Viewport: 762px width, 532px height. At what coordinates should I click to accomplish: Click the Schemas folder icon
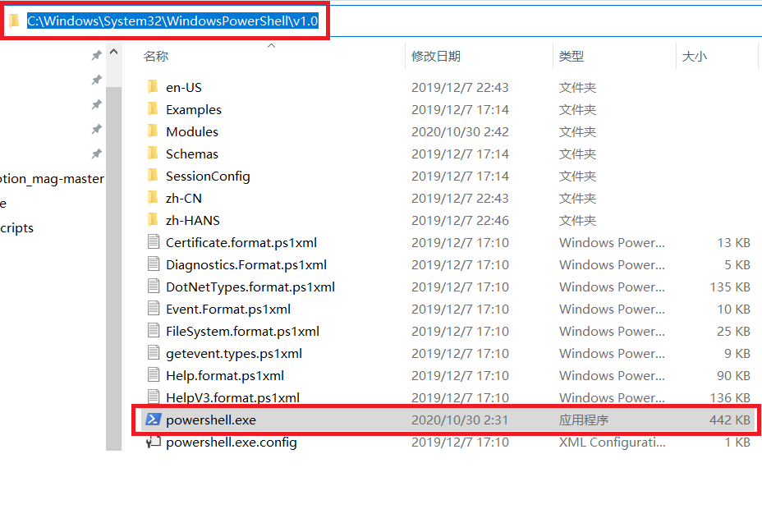tap(153, 154)
